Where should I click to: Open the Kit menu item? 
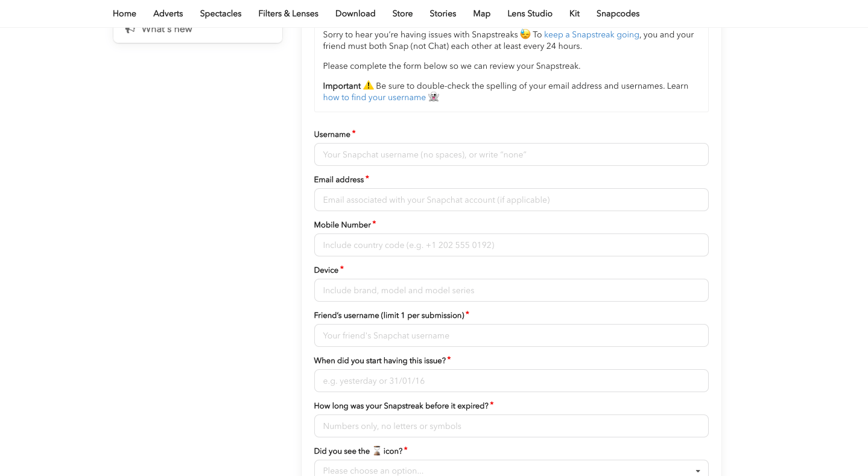pos(574,13)
